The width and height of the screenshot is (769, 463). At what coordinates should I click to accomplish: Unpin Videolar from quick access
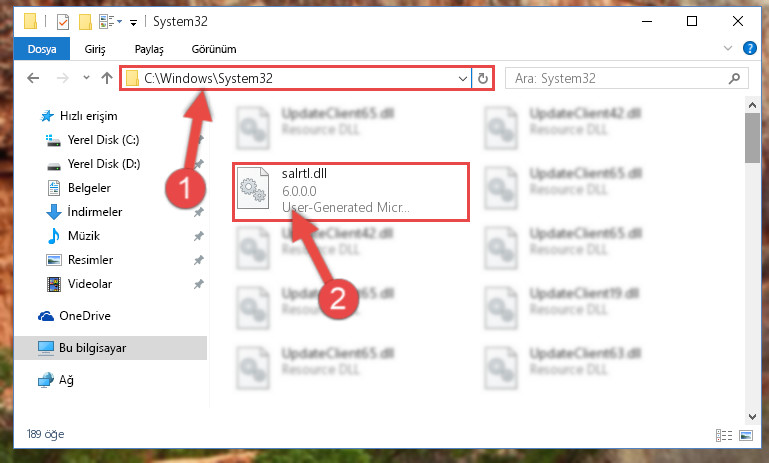click(x=199, y=284)
